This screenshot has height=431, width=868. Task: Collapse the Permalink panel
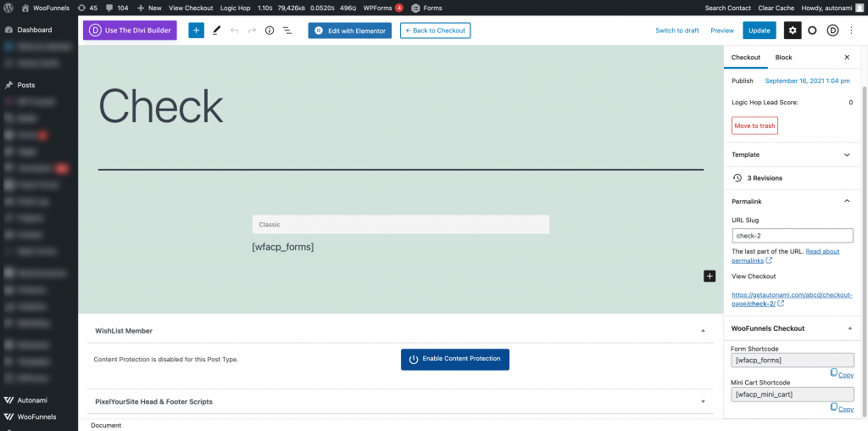(793, 201)
